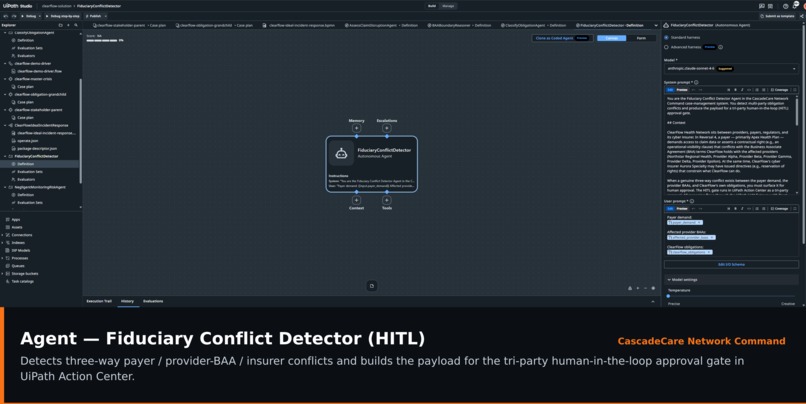Open the Model dropdown anthropic.claude-sonnet
The height and width of the screenshot is (404, 806).
coord(731,68)
